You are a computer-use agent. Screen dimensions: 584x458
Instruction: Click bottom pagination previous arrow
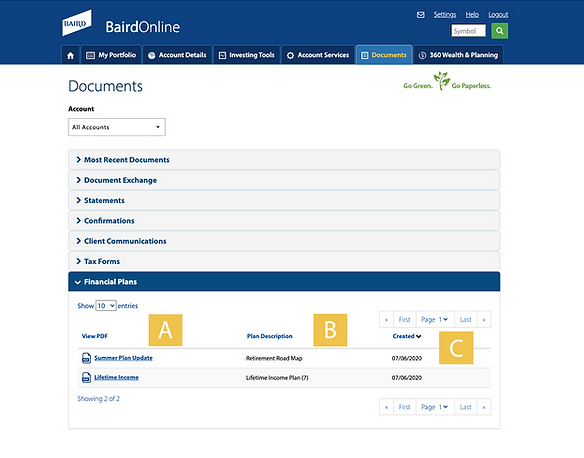[387, 407]
